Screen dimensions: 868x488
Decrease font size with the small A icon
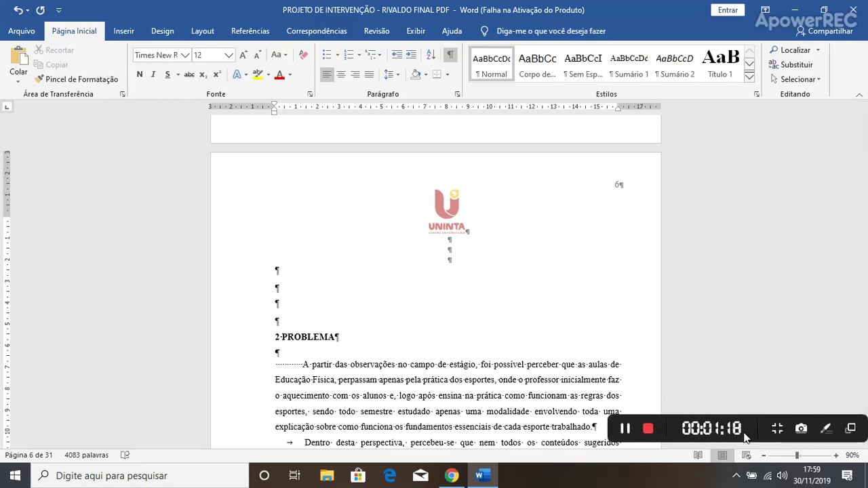point(256,55)
